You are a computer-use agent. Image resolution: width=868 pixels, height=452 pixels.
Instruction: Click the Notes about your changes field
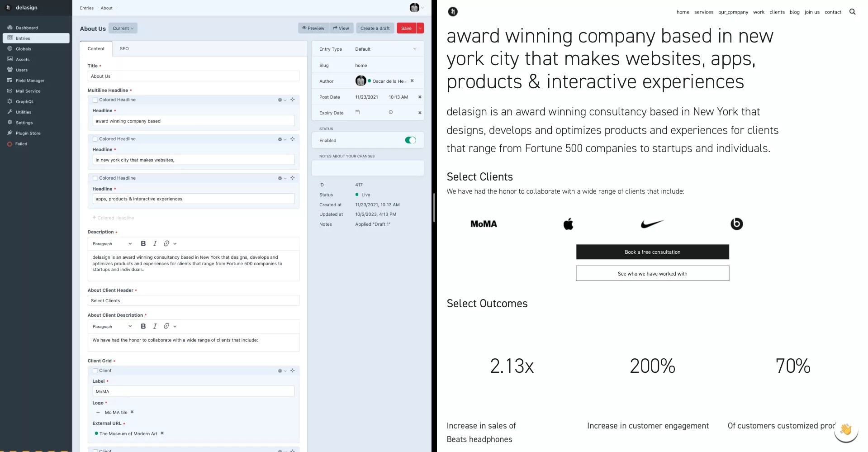pyautogui.click(x=368, y=168)
